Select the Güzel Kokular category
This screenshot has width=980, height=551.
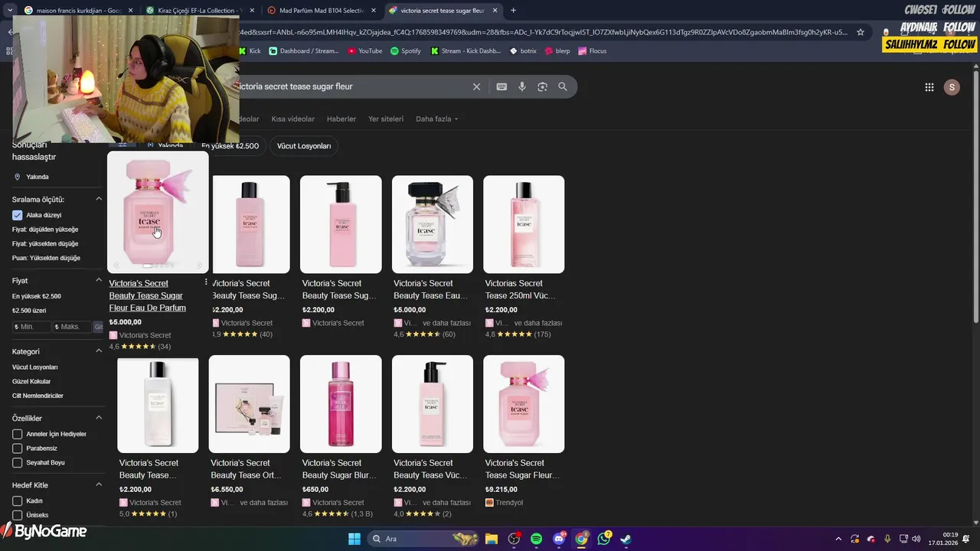point(31,382)
